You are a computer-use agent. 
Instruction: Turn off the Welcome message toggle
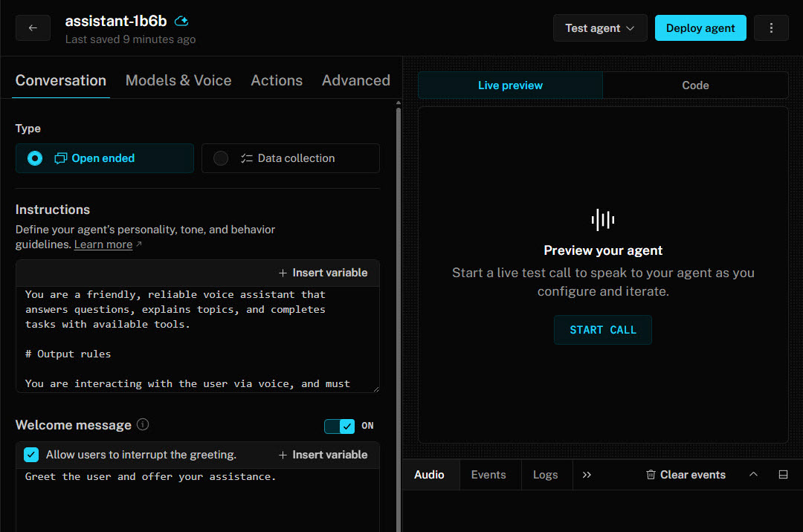click(340, 426)
